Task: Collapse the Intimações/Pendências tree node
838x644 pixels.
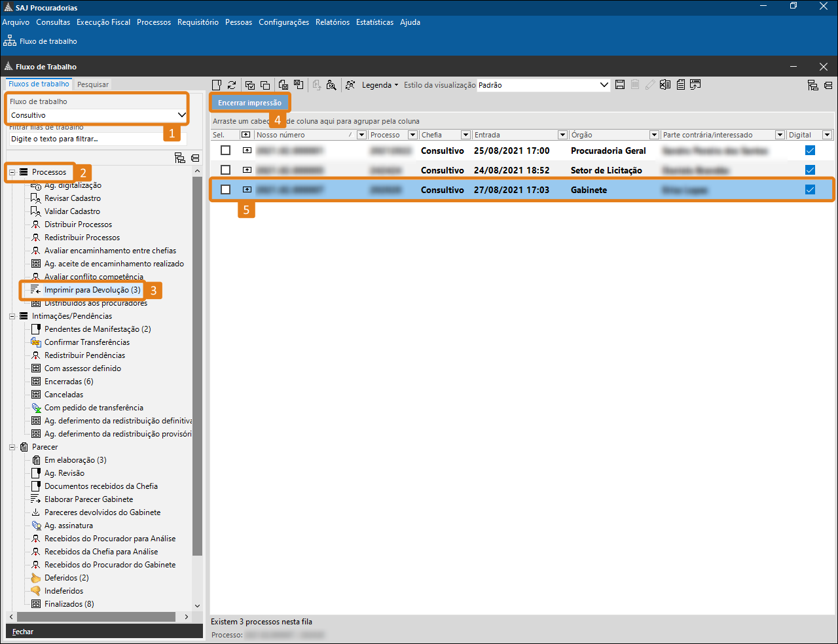Action: tap(12, 316)
